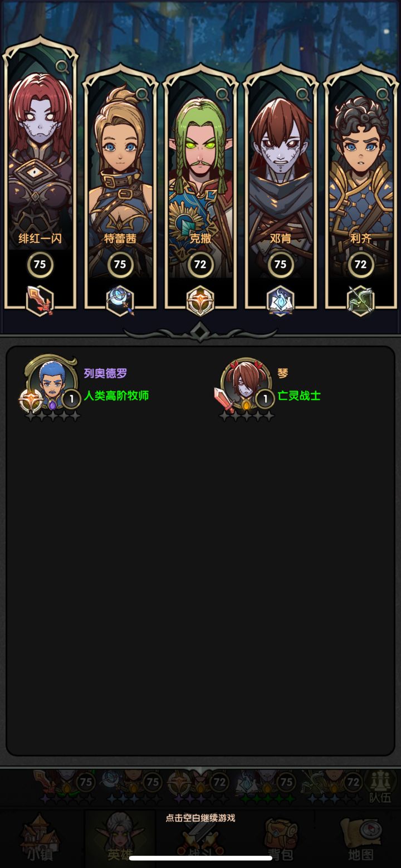
Task: Select 绯红一闪's sword class hexagon icon
Action: click(x=40, y=301)
